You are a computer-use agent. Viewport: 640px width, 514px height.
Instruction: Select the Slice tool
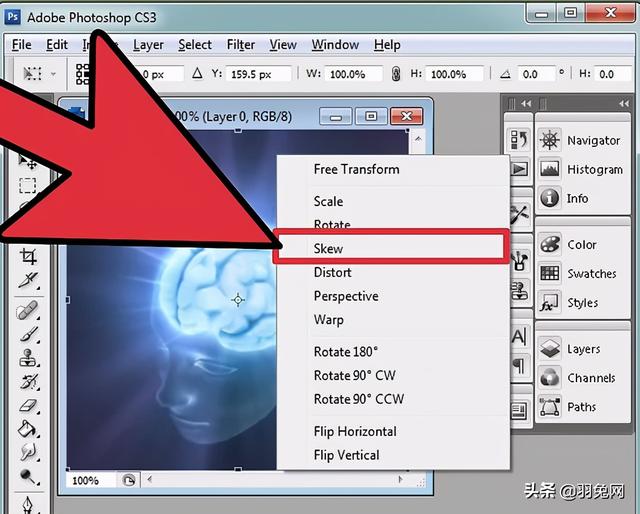pos(28,281)
